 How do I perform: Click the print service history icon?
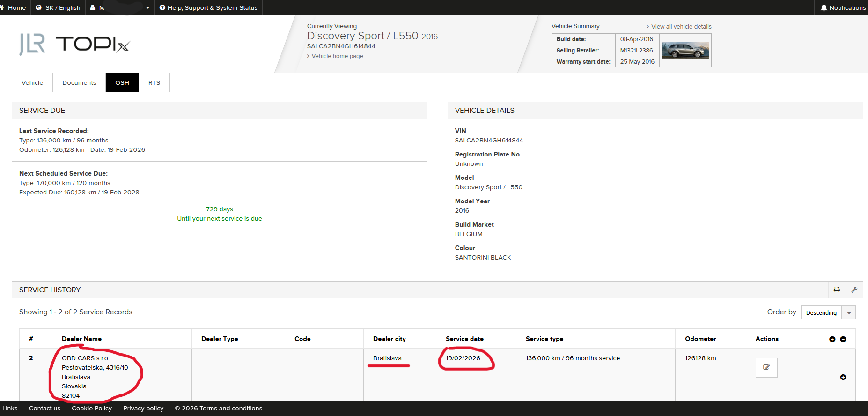pos(837,290)
